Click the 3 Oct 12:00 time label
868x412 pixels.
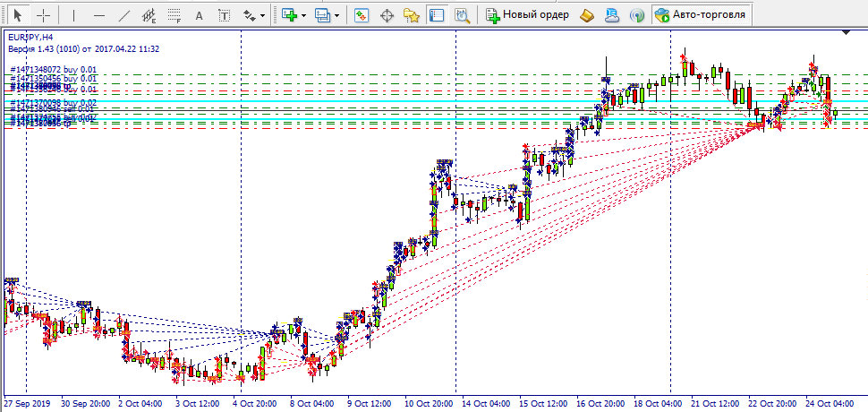[198, 403]
